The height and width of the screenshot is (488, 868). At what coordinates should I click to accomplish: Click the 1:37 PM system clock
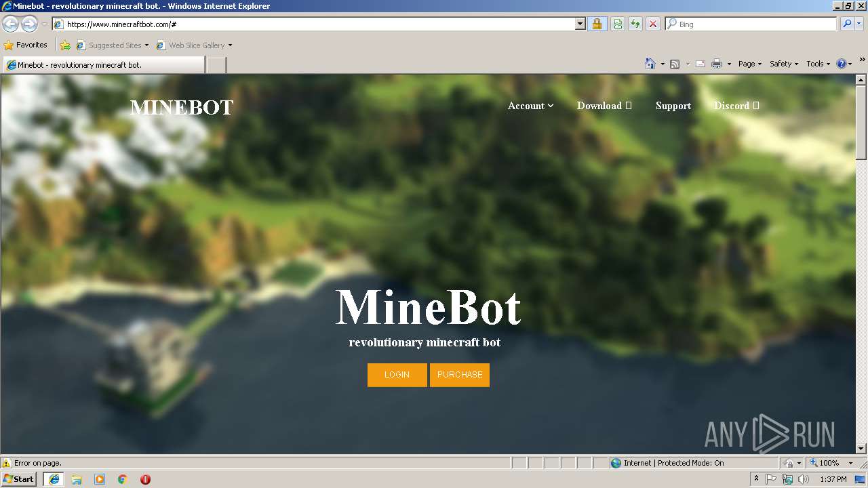[x=833, y=479]
